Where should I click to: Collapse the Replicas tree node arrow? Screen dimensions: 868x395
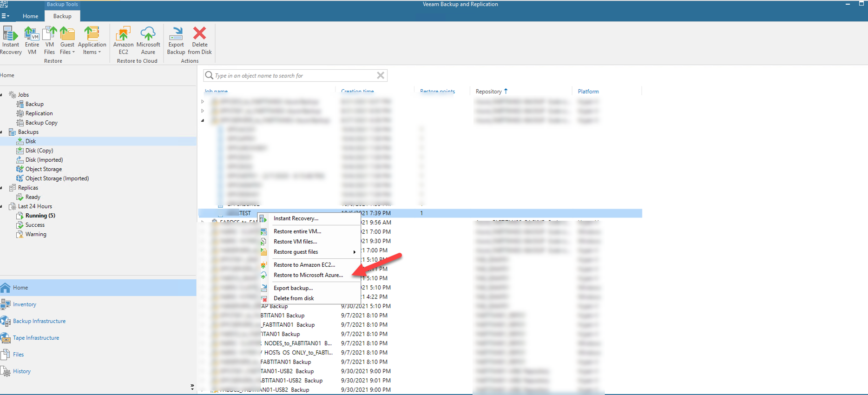pyautogui.click(x=2, y=188)
